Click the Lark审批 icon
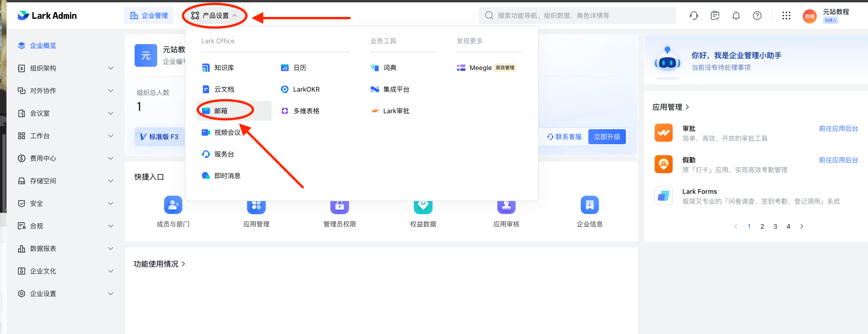This screenshot has height=334, width=868. click(x=375, y=111)
